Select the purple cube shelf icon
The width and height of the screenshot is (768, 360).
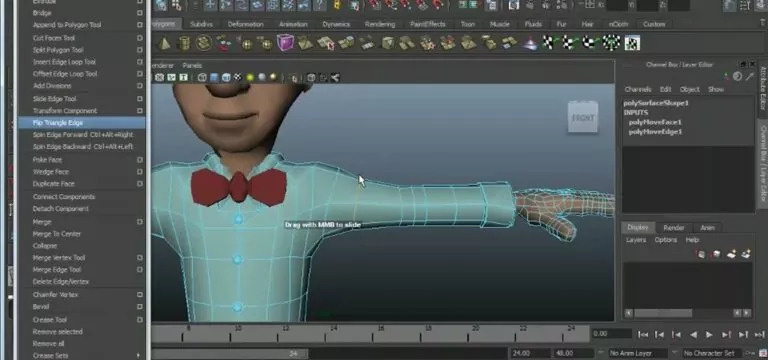285,43
